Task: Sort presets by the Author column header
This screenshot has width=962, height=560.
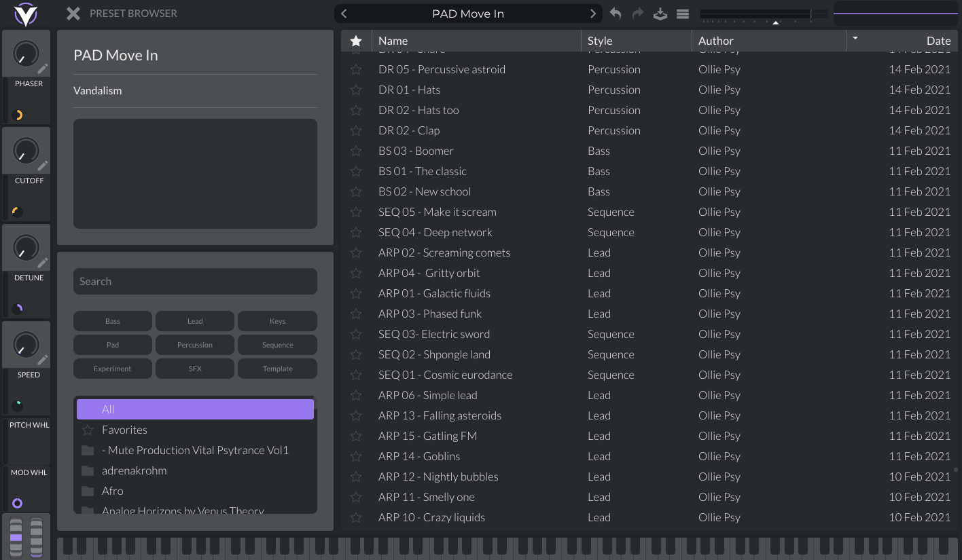Action: (715, 40)
